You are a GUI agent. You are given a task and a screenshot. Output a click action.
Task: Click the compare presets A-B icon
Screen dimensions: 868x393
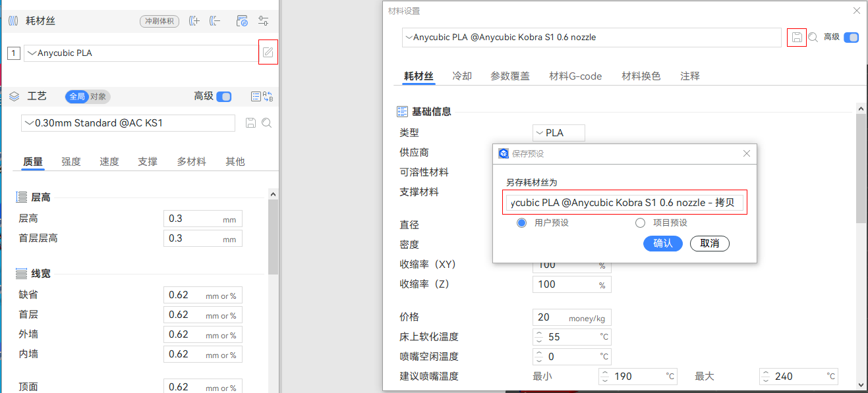(x=268, y=97)
